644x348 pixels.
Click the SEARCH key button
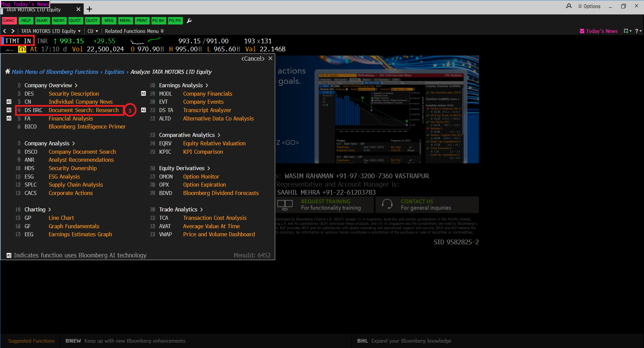click(42, 20)
